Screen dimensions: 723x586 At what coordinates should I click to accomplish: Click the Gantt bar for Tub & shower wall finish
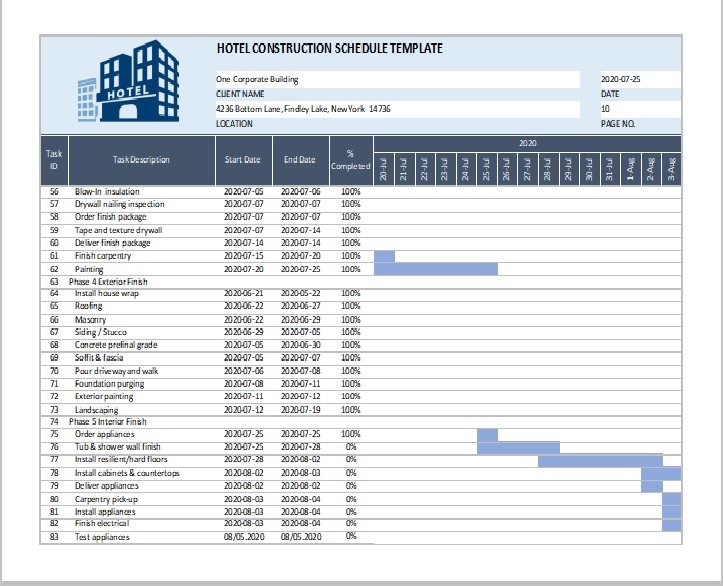pyautogui.click(x=518, y=447)
